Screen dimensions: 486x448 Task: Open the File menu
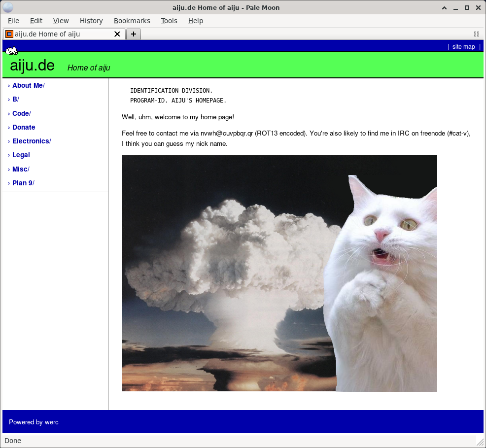click(x=13, y=21)
